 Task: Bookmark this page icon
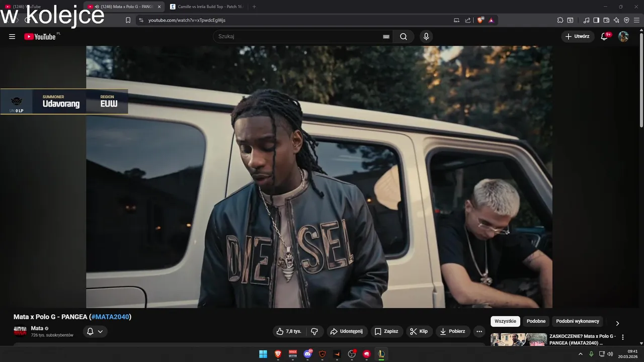(128, 20)
